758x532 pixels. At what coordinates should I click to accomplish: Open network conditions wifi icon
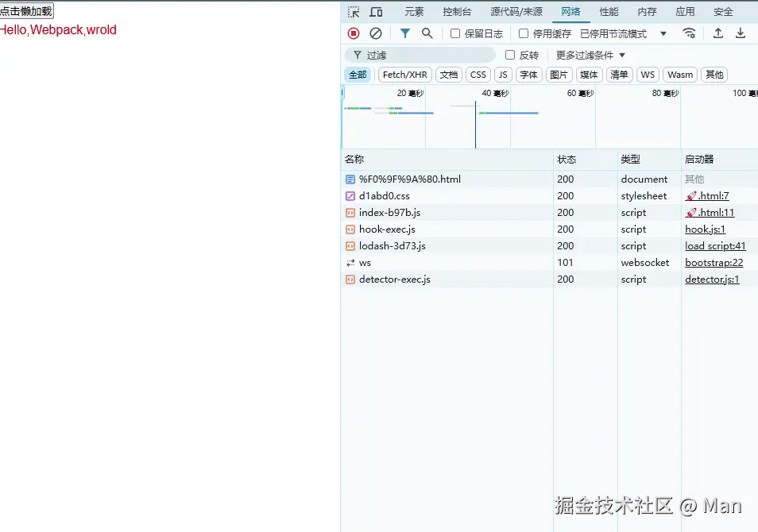click(x=690, y=33)
